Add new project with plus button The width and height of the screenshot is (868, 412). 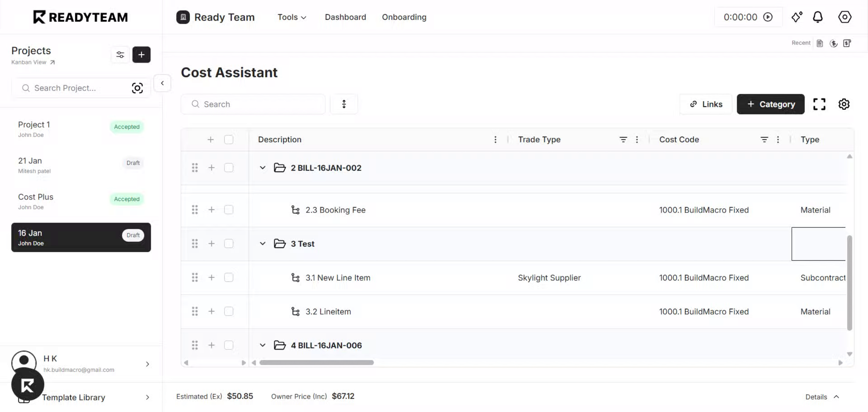click(141, 55)
